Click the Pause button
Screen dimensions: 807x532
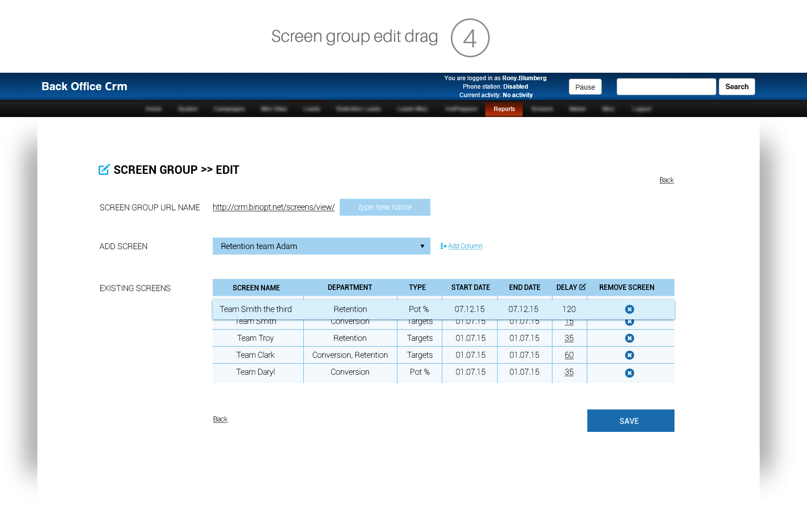tap(585, 87)
